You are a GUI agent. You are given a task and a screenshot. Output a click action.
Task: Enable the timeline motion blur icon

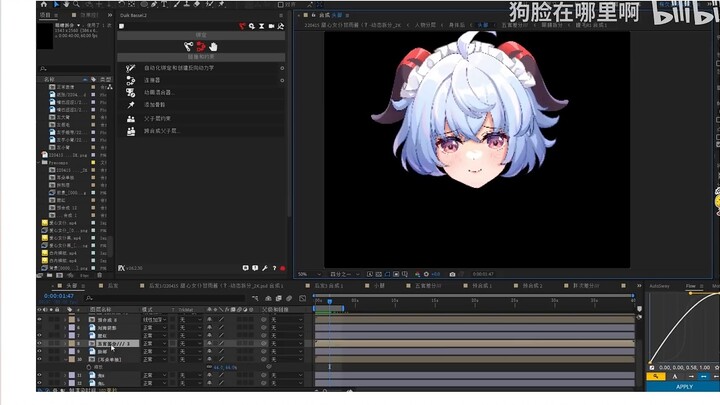(x=289, y=298)
